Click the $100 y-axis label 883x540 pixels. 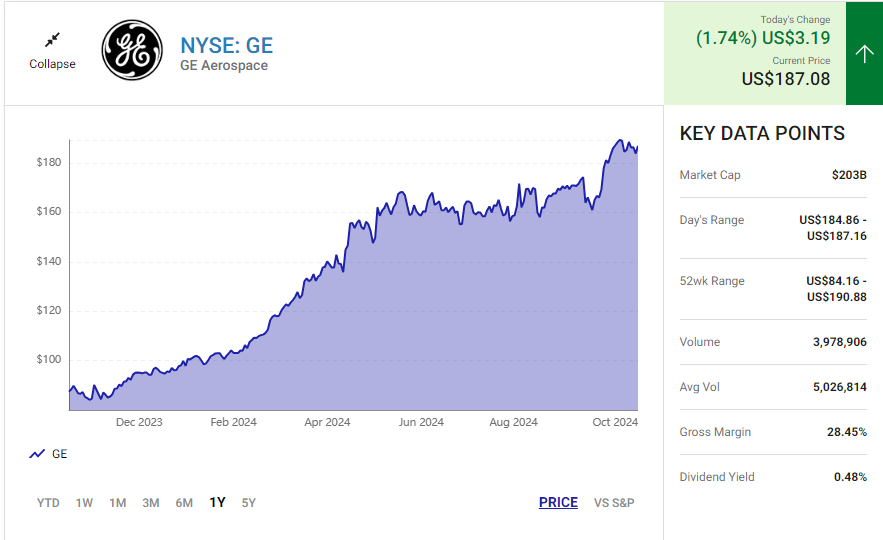49,359
